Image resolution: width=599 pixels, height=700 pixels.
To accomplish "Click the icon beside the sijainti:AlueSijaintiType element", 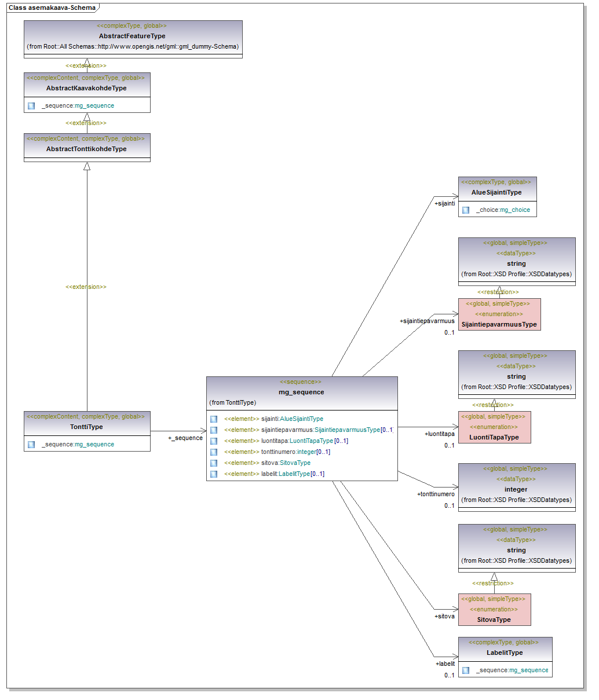I will tap(214, 419).
